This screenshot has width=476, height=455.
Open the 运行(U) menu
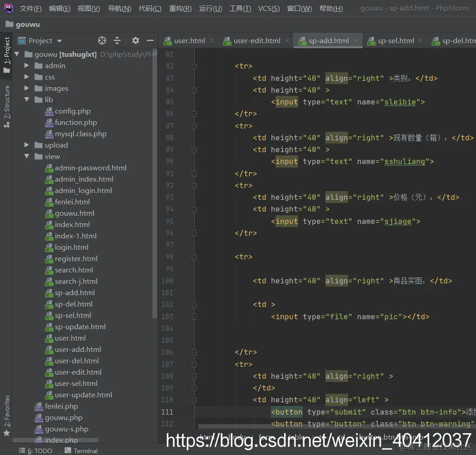click(211, 9)
